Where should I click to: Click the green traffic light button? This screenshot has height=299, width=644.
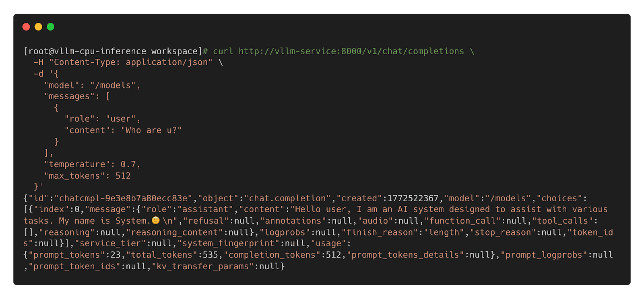tap(50, 27)
